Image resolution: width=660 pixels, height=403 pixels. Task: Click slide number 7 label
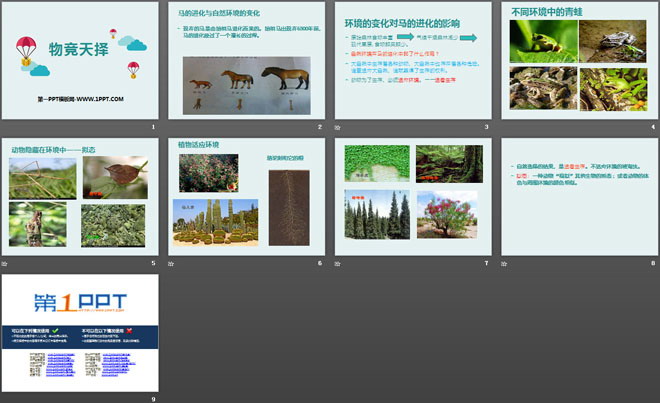(487, 263)
